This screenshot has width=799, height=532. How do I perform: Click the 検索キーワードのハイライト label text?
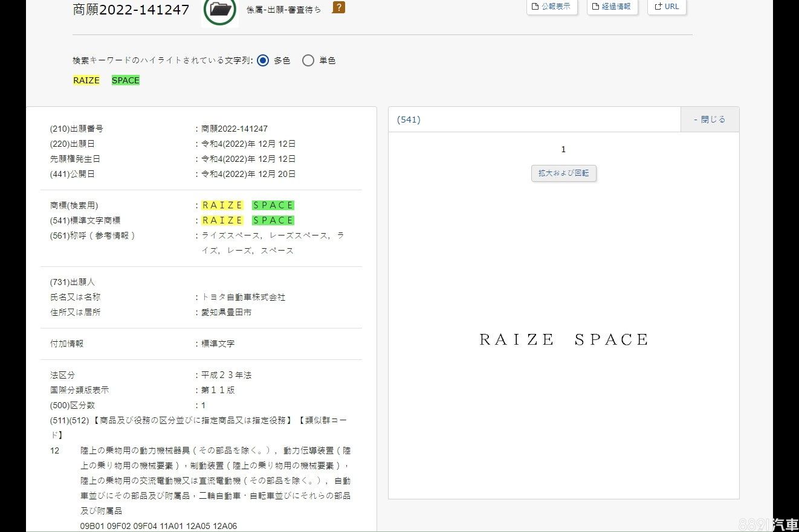coord(162,60)
